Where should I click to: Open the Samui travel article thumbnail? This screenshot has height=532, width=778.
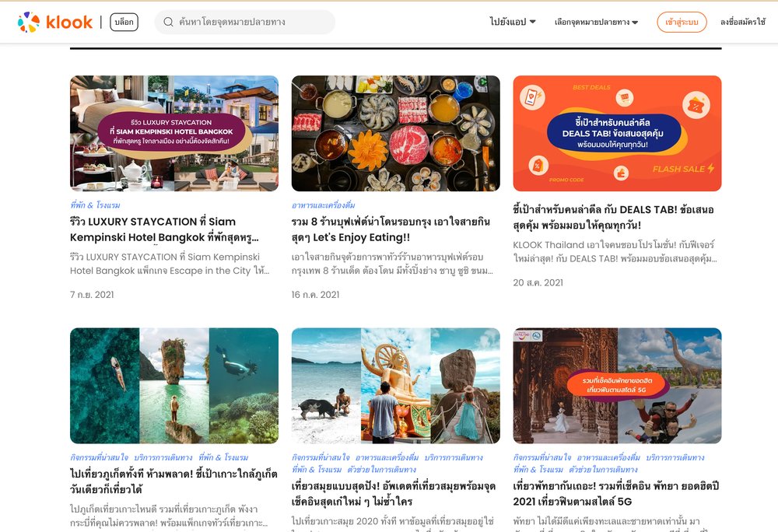[x=395, y=386]
